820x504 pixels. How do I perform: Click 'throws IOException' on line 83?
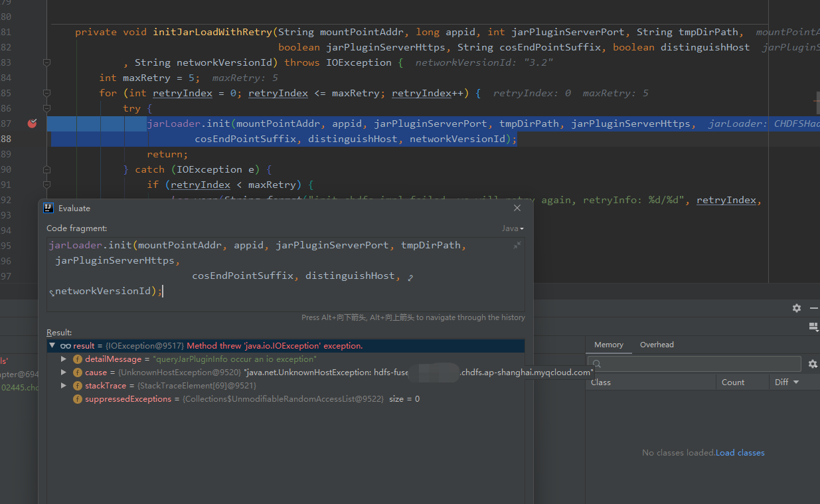[x=338, y=62]
